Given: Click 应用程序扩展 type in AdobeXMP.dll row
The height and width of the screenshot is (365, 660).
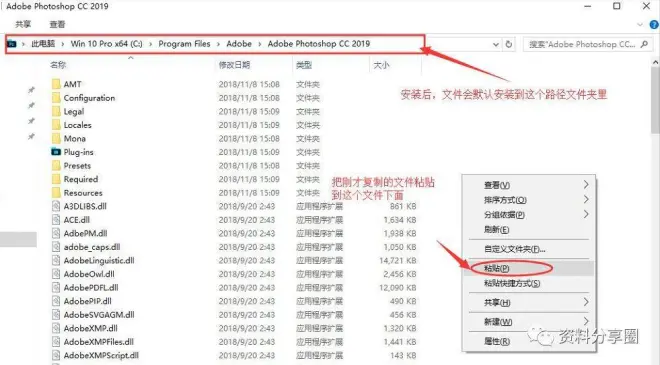Looking at the screenshot, I should pyautogui.click(x=319, y=328).
